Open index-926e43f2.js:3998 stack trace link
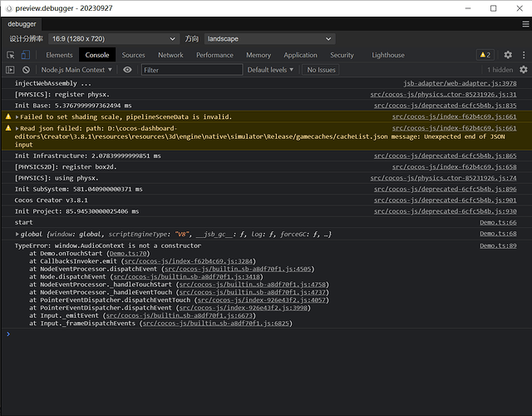This screenshot has width=532, height=416. coord(244,309)
